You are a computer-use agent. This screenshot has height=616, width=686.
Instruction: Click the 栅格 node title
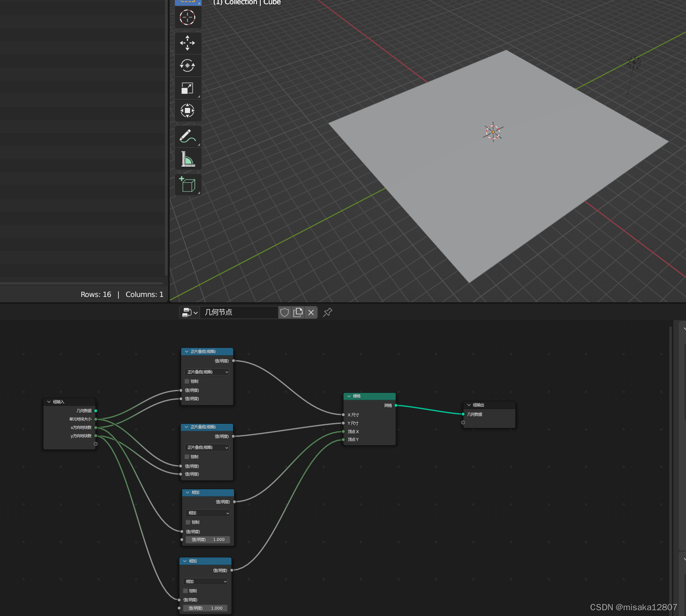tap(357, 396)
